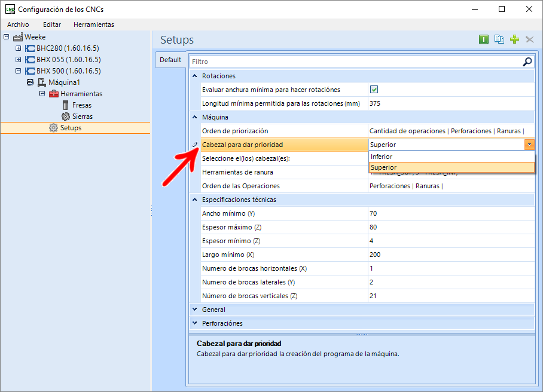Click Espesor mínimo (Z) value 4
This screenshot has width=543, height=392.
click(452, 241)
